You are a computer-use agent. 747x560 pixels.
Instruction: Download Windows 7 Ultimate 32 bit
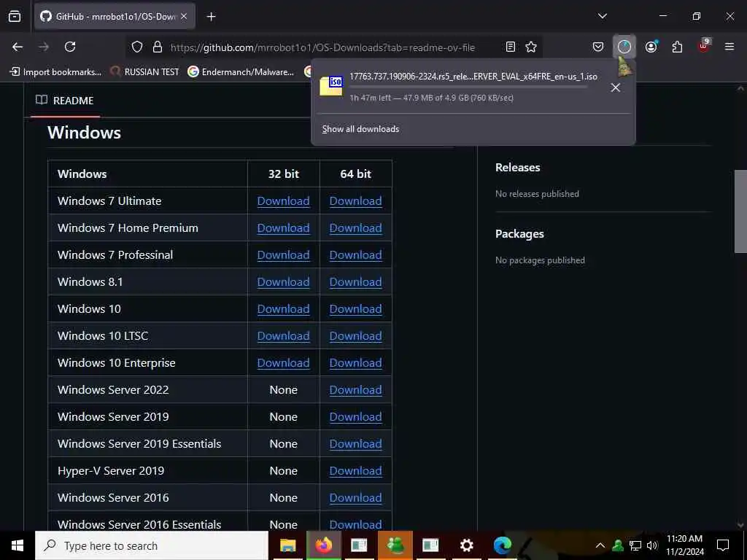(x=284, y=201)
